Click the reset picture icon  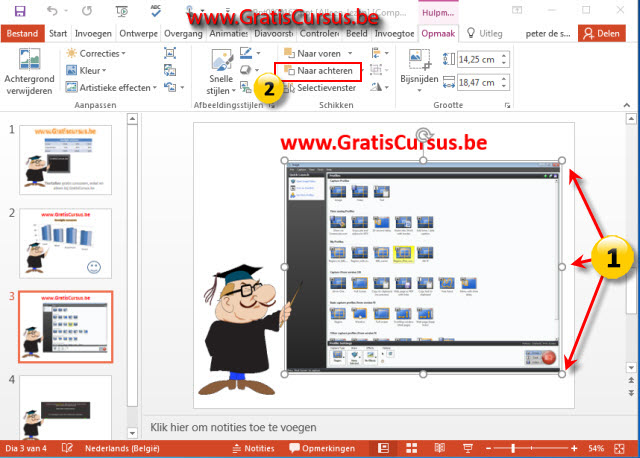(170, 87)
